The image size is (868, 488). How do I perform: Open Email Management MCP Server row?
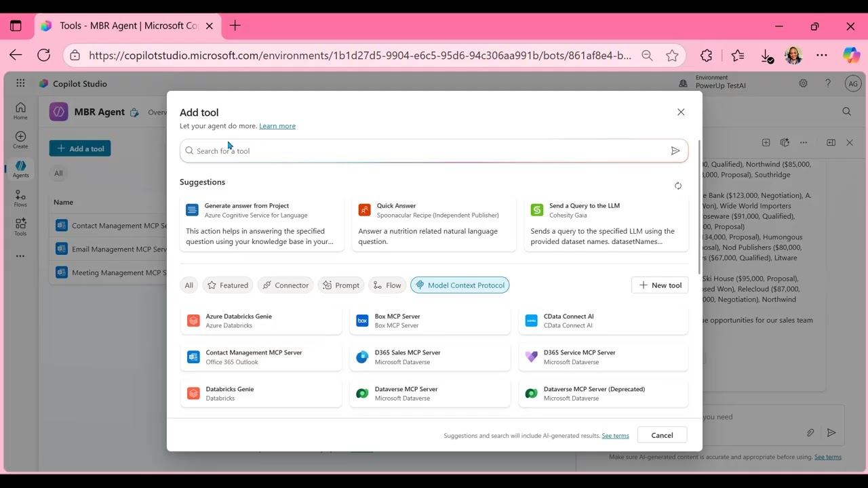point(111,249)
